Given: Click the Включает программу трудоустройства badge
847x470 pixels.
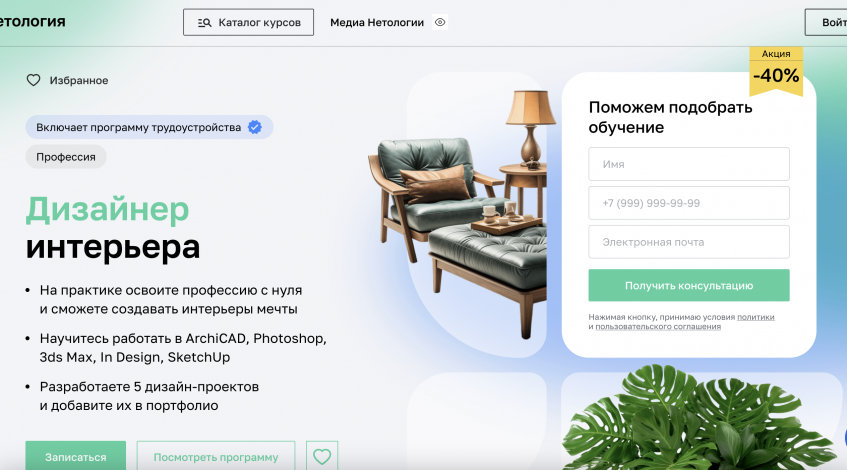Looking at the screenshot, I should [x=149, y=127].
